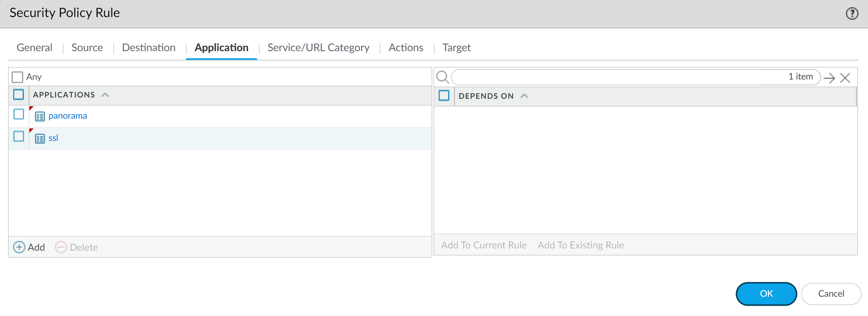868x316 pixels.
Task: Toggle select-all checkbox in Applications header
Action: coord(19,95)
